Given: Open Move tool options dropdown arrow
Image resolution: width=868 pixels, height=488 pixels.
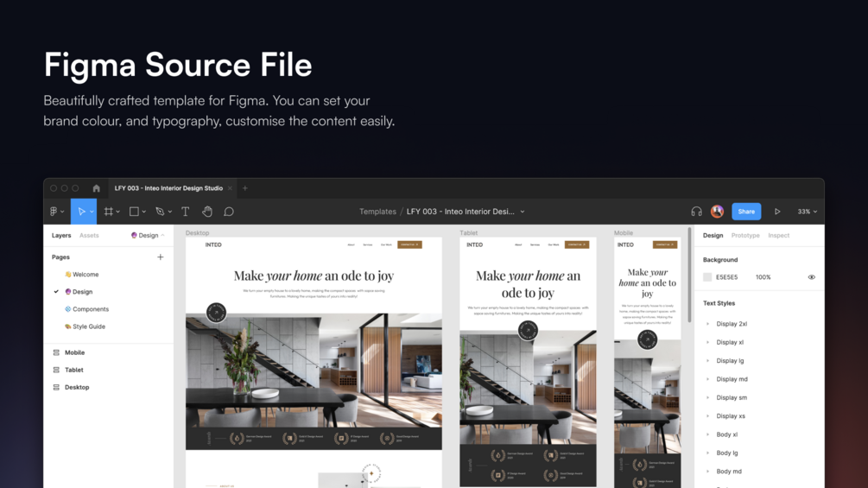Looking at the screenshot, I should (x=92, y=212).
